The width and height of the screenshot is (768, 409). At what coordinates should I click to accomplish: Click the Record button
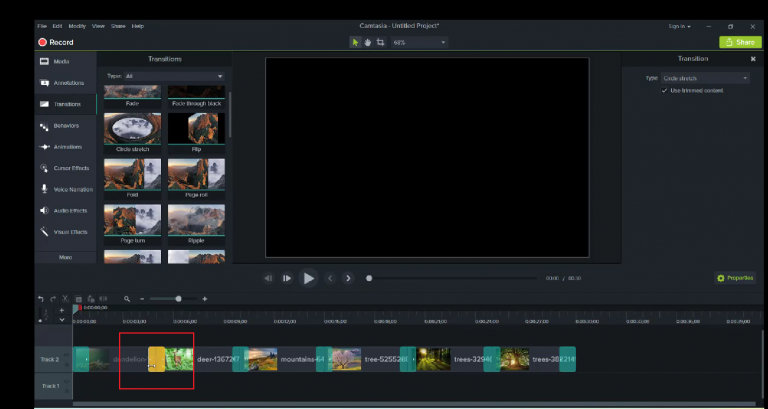click(x=56, y=43)
